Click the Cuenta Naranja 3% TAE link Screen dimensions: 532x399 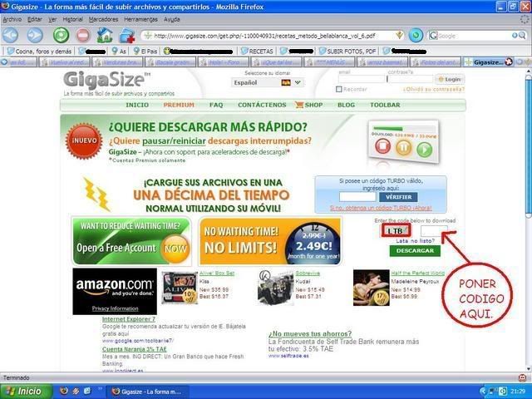pyautogui.click(x=135, y=349)
